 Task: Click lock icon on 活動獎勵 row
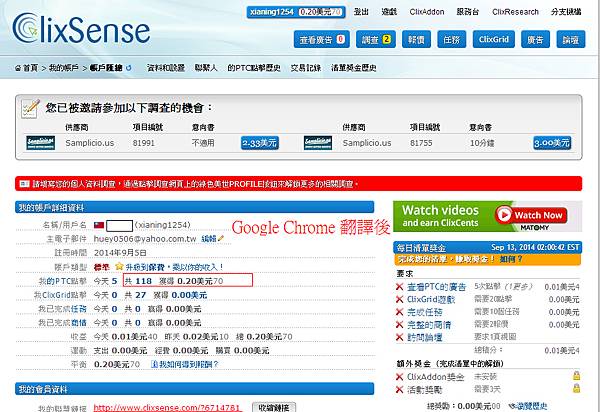click(x=576, y=388)
